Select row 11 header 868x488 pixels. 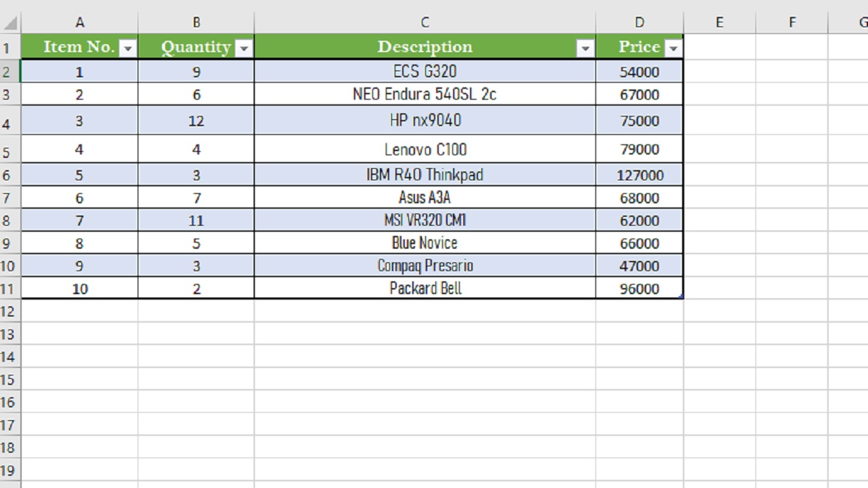click(10, 289)
